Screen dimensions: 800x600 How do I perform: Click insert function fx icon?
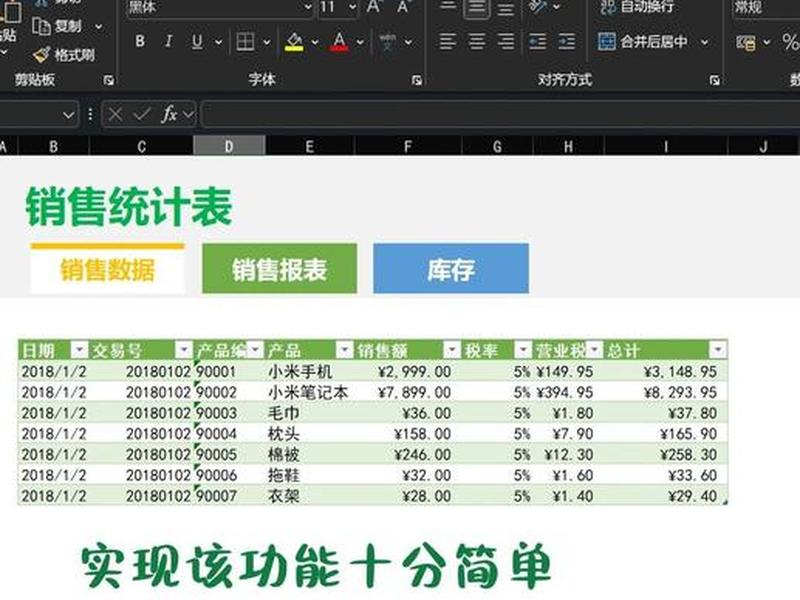tap(169, 114)
